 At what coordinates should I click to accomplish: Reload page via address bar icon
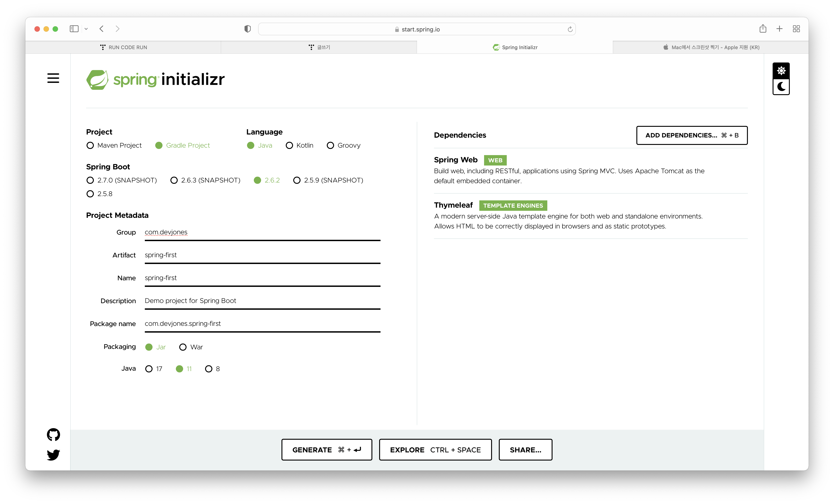(570, 29)
